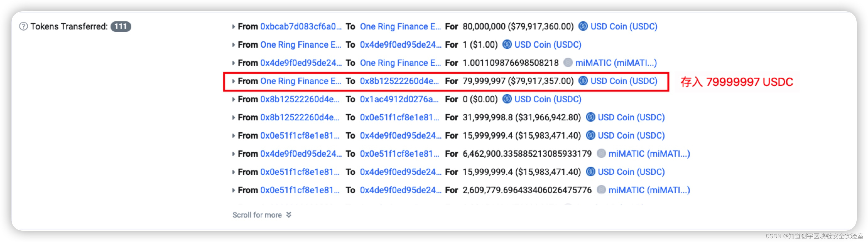Select amount 6,462,900.335885213085933179
This screenshot has width=868, height=242.
tap(527, 154)
